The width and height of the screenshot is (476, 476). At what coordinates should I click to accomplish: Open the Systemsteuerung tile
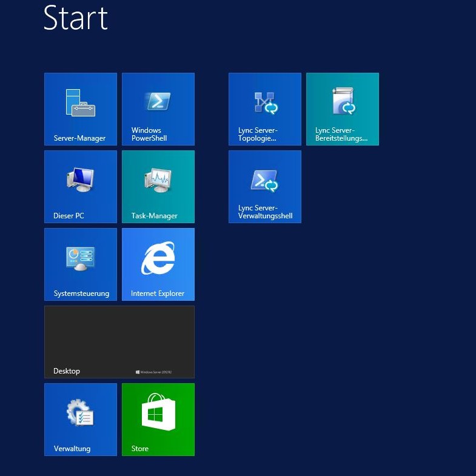81,264
